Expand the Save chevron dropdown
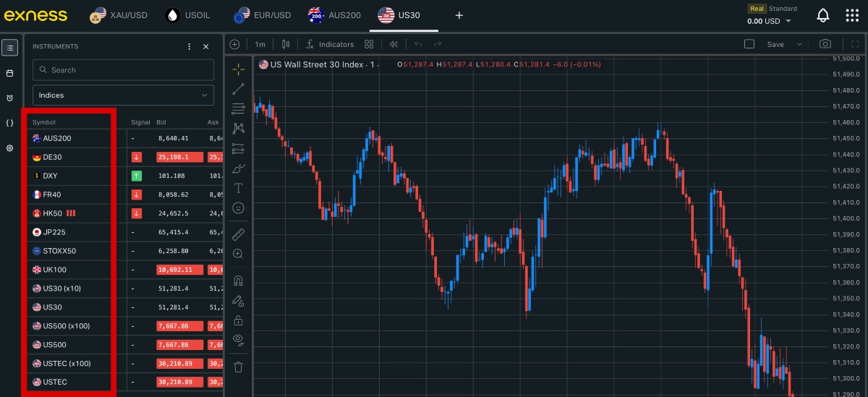 [799, 44]
